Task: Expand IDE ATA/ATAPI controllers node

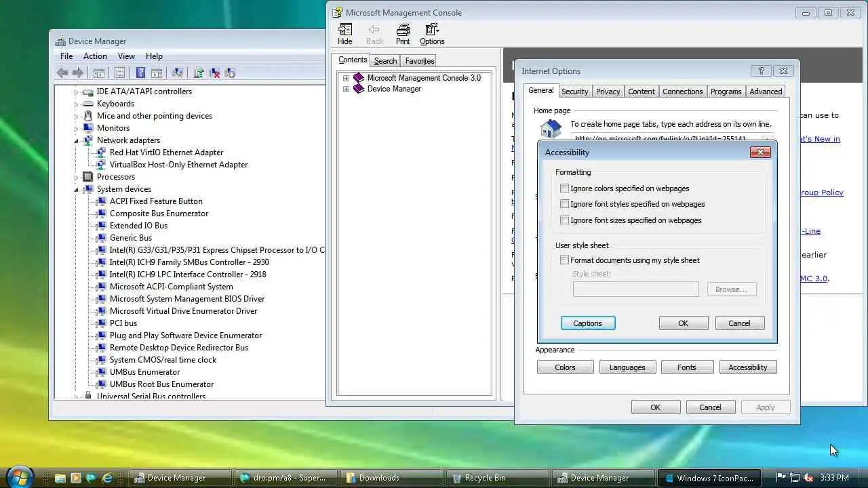Action: 77,92
